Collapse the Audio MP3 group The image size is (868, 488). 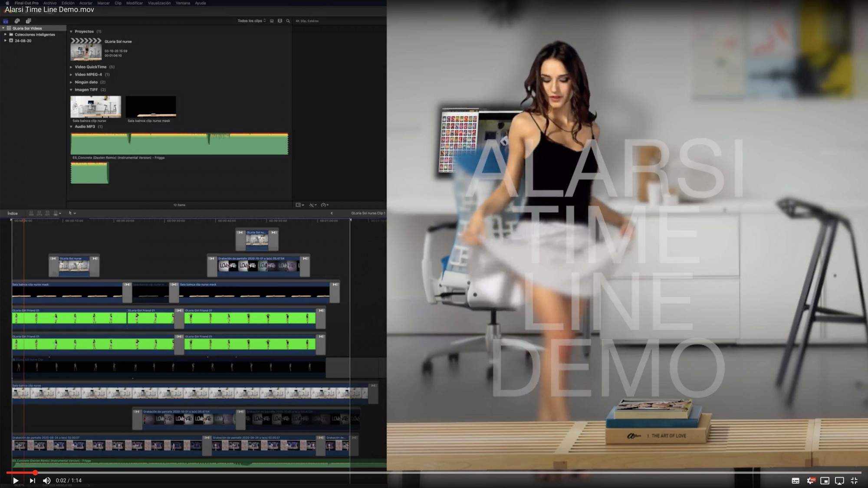point(71,127)
